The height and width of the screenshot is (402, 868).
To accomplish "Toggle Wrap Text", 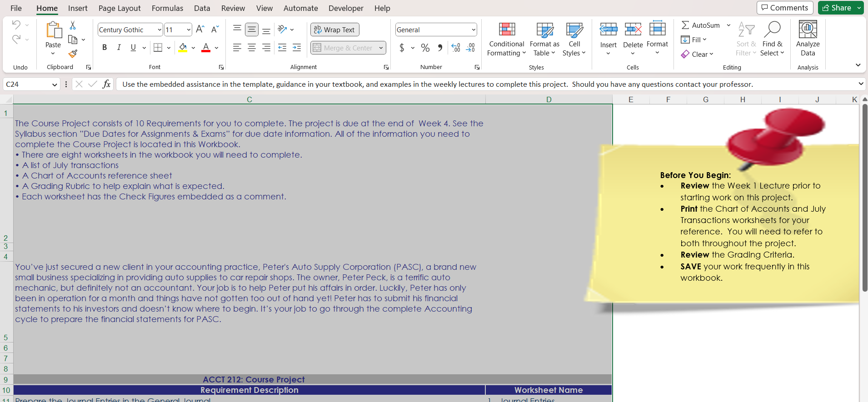I will click(335, 30).
